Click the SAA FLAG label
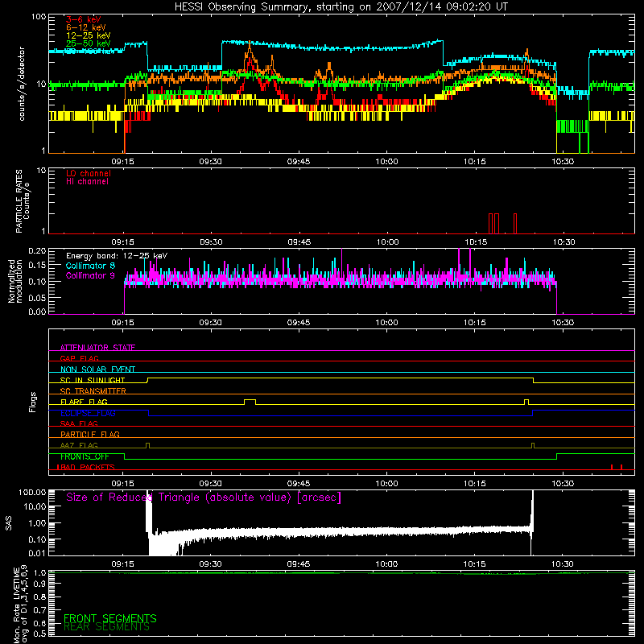Image resolution: width=644 pixels, height=644 pixels. pyautogui.click(x=79, y=423)
